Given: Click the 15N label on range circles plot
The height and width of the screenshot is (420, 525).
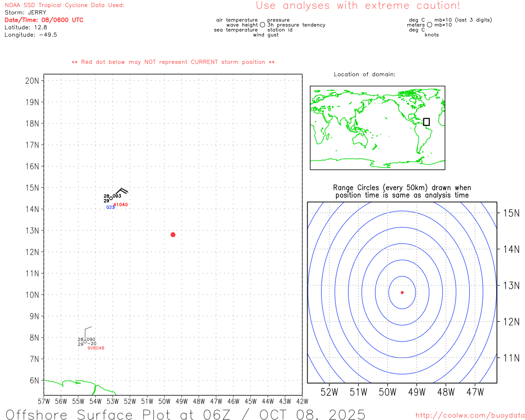Looking at the screenshot, I should pyautogui.click(x=511, y=213).
